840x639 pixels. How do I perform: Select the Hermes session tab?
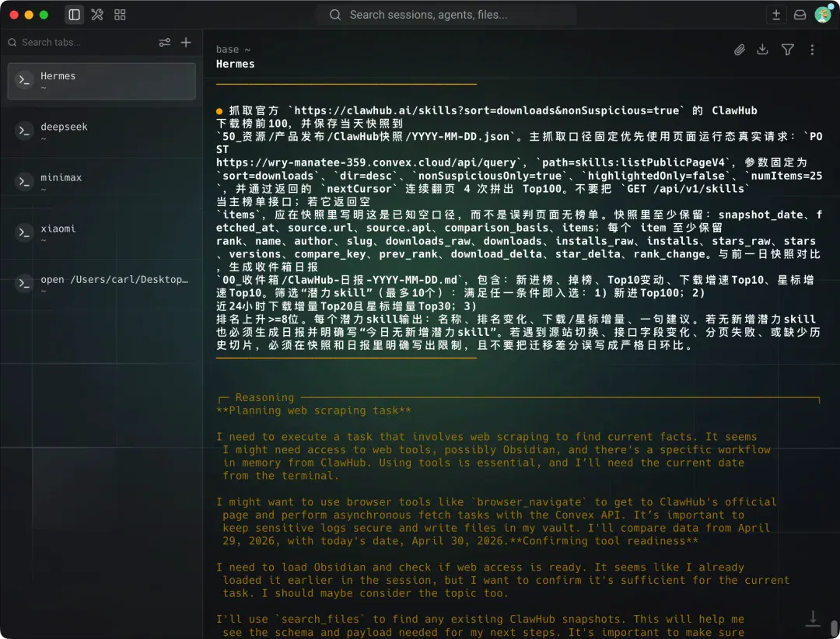[102, 81]
